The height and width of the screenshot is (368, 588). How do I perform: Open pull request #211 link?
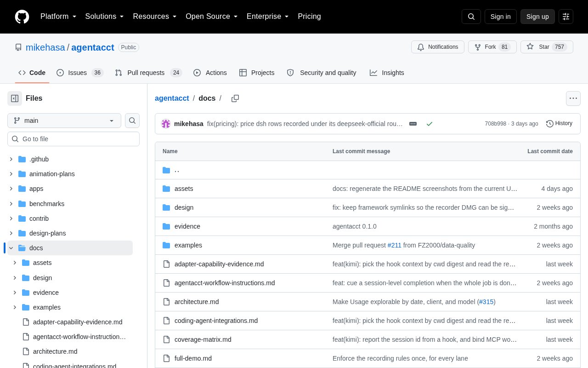coord(395,245)
